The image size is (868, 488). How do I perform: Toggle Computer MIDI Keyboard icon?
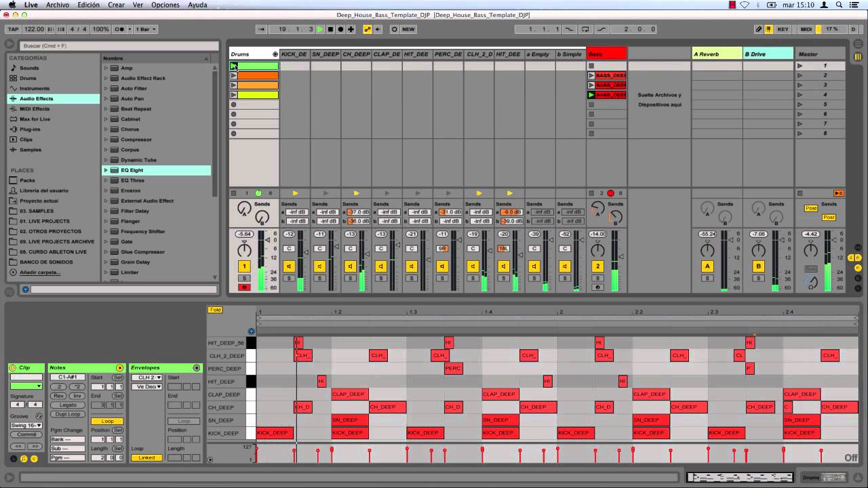pos(769,29)
